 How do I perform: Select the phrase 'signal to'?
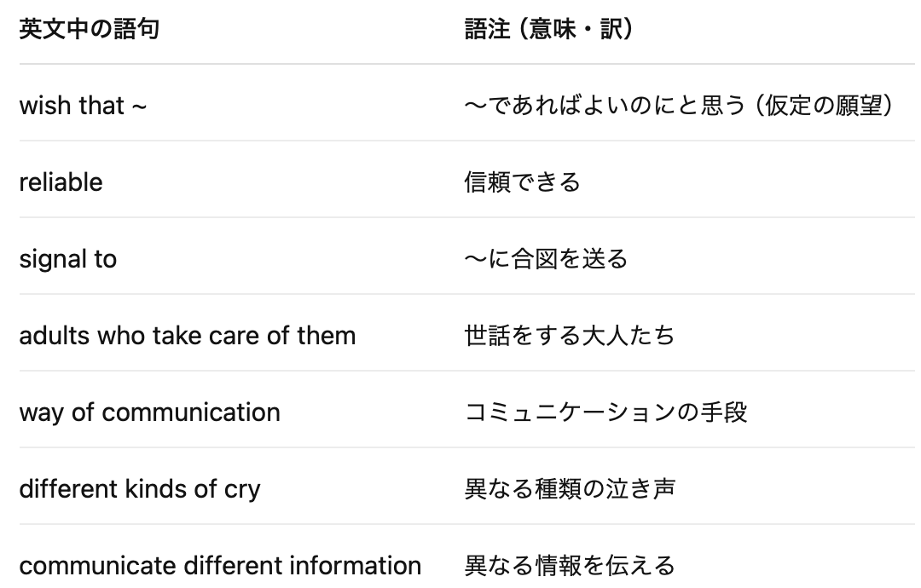(x=68, y=259)
